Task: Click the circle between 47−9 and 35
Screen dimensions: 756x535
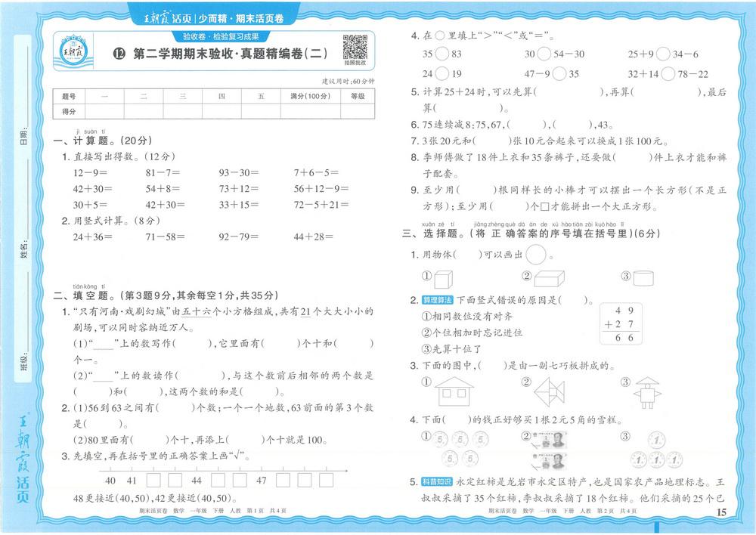Action: (559, 73)
